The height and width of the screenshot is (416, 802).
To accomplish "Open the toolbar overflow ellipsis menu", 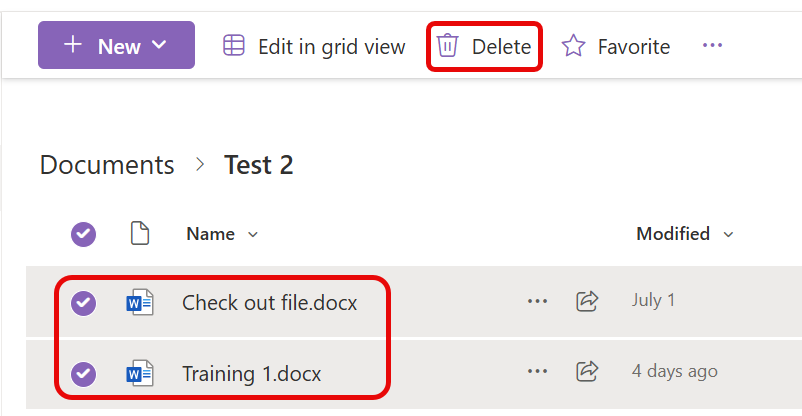I will point(712,46).
